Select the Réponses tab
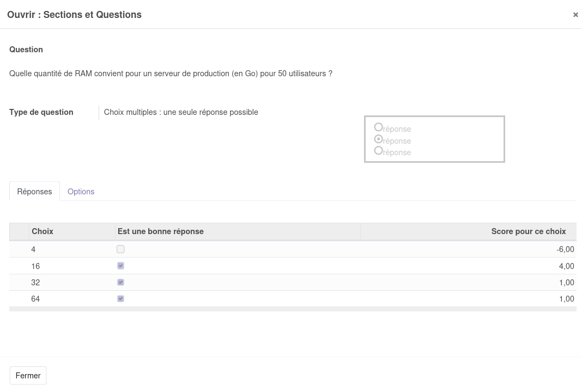The height and width of the screenshot is (392, 582). [34, 192]
